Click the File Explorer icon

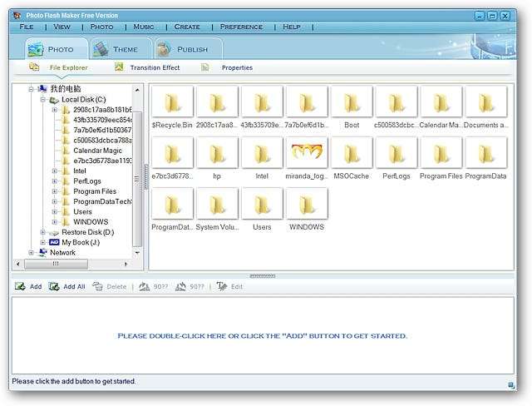34,67
